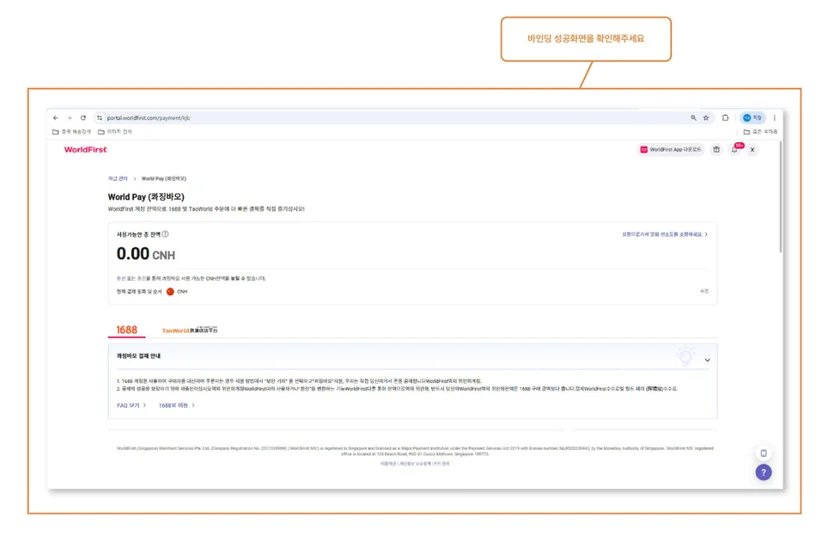Follow the 1688로 이동 link
Viewport: 828px width, 552px height.
pos(177,405)
